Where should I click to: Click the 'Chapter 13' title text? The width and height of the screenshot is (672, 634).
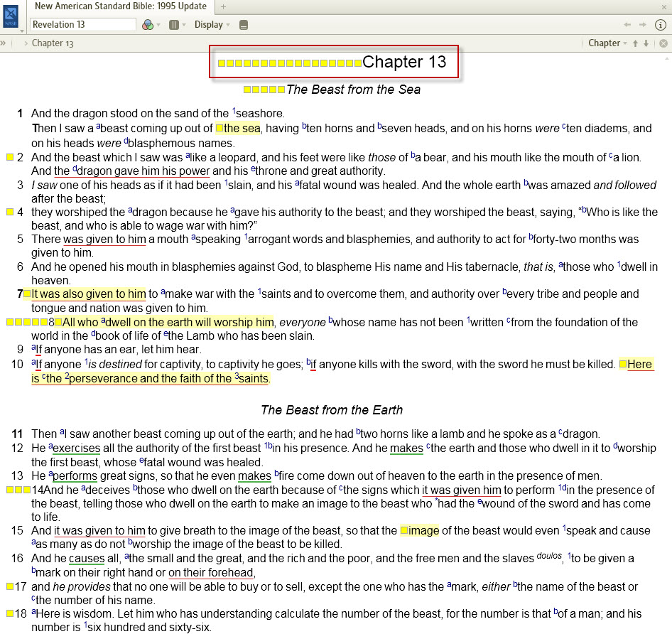click(404, 62)
